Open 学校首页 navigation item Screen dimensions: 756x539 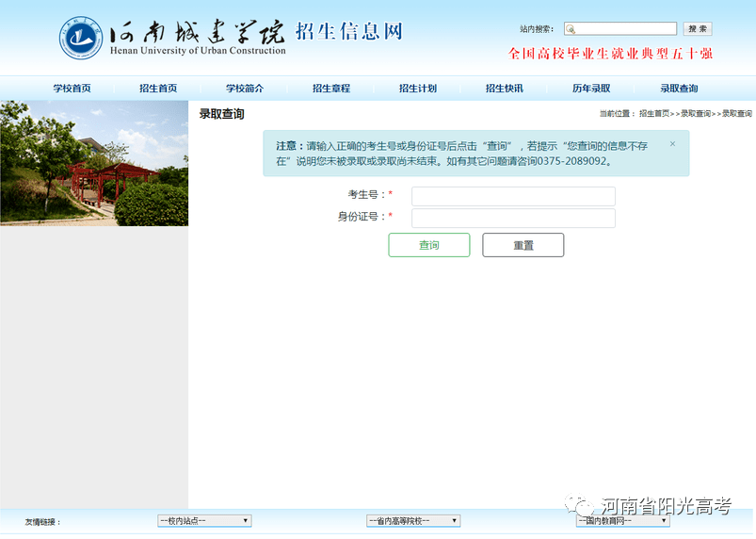72,89
